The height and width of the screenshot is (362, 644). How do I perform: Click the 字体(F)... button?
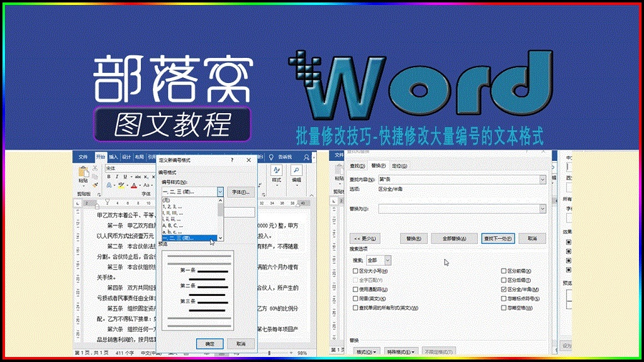[x=241, y=192]
